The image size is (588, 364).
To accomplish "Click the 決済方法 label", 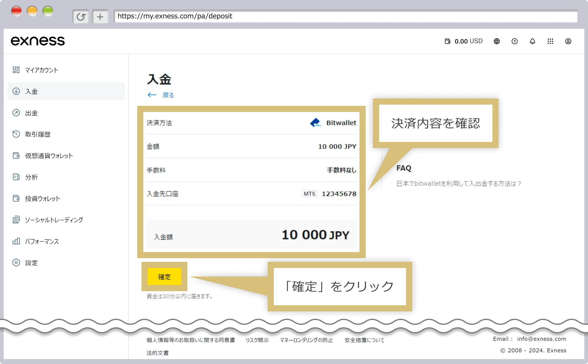I will [x=159, y=123].
